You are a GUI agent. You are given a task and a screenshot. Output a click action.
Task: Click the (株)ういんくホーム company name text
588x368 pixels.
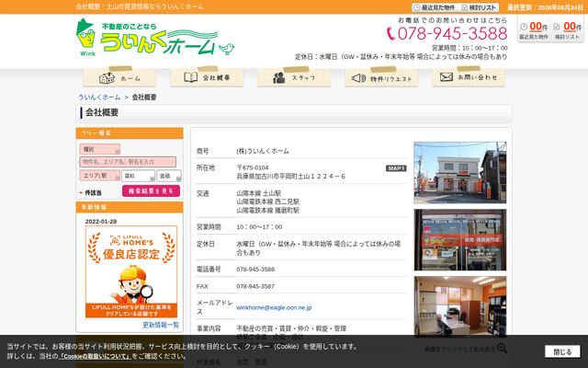click(x=263, y=151)
